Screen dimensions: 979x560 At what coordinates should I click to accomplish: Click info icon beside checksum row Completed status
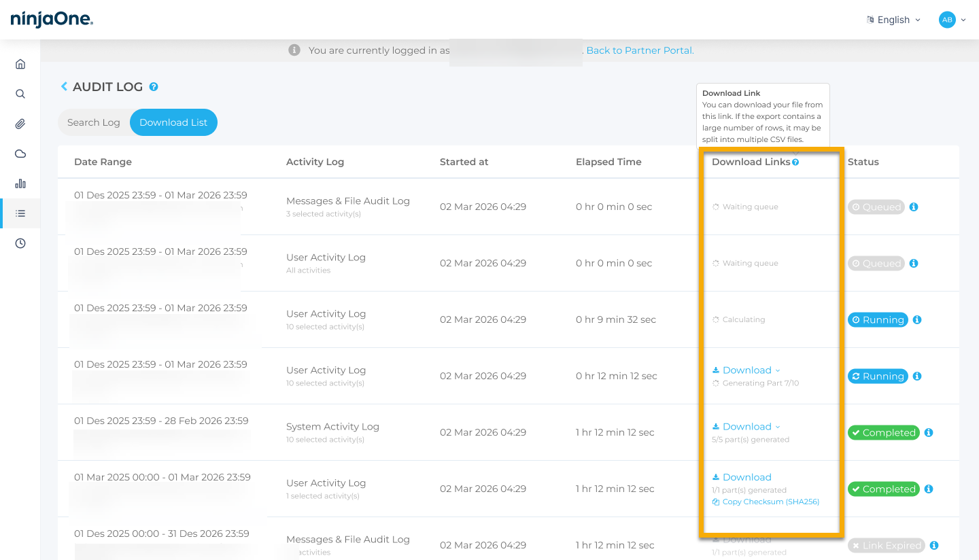[929, 489]
